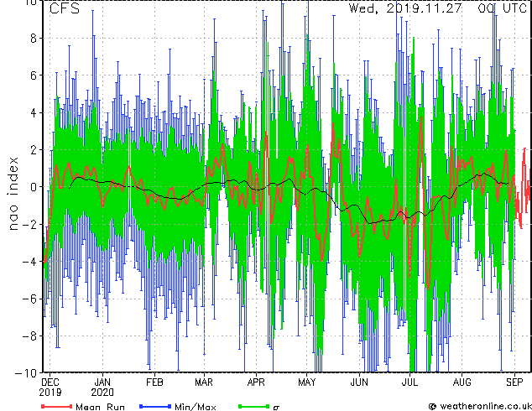This screenshot has height=411, width=532.
Task: Click the FEB x-axis label
Action: (x=154, y=382)
